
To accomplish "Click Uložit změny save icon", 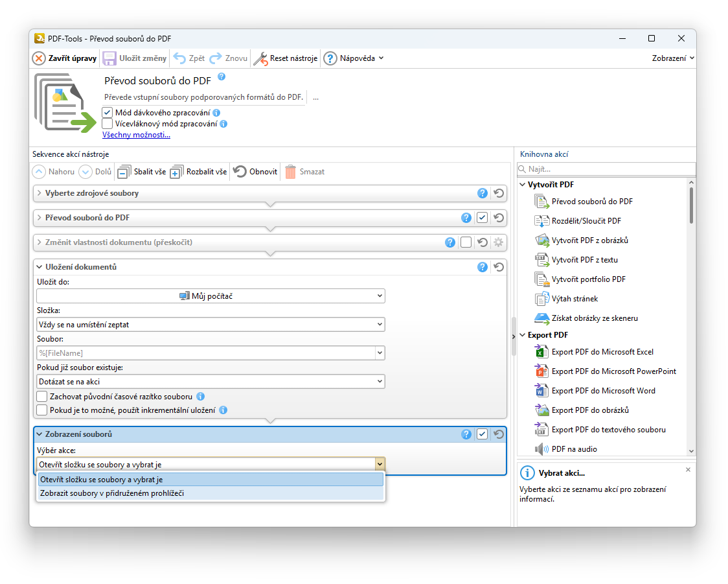I will point(109,58).
